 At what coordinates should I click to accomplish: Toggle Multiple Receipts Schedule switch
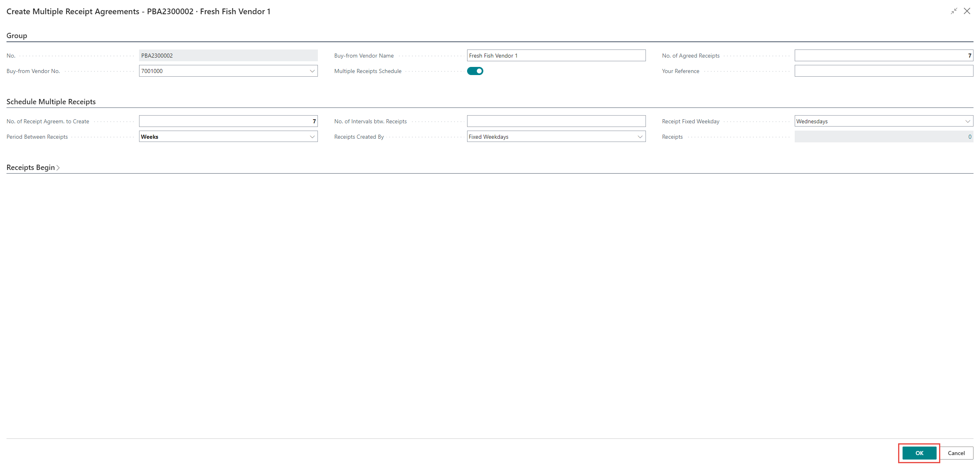pyautogui.click(x=475, y=71)
